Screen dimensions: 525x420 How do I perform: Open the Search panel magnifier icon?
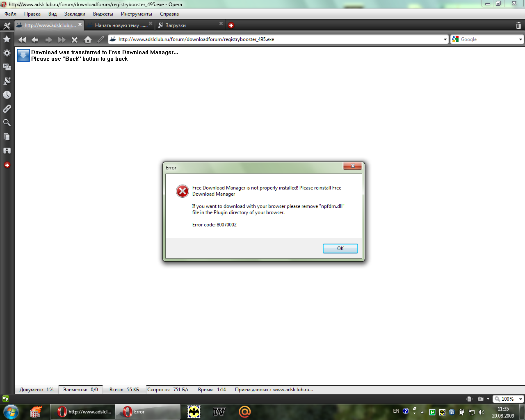click(7, 123)
